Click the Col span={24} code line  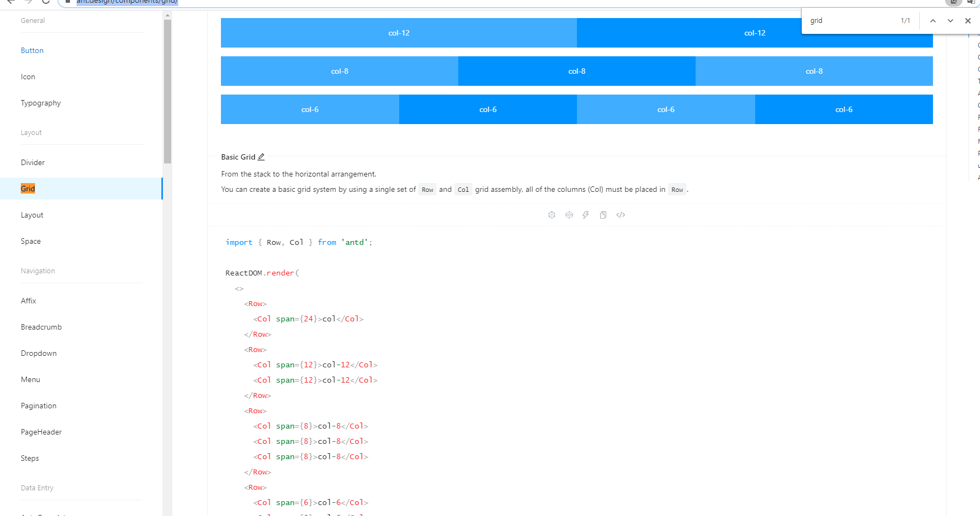[308, 319]
